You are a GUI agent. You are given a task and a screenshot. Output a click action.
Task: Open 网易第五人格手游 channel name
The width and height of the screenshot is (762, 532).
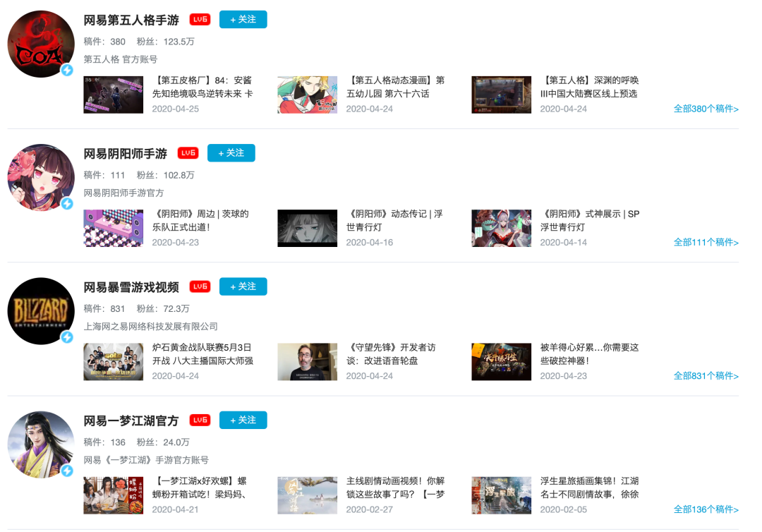131,20
